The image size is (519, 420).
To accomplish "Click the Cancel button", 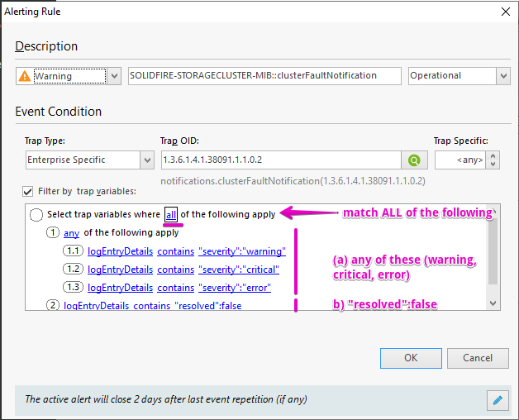I will pyautogui.click(x=478, y=358).
